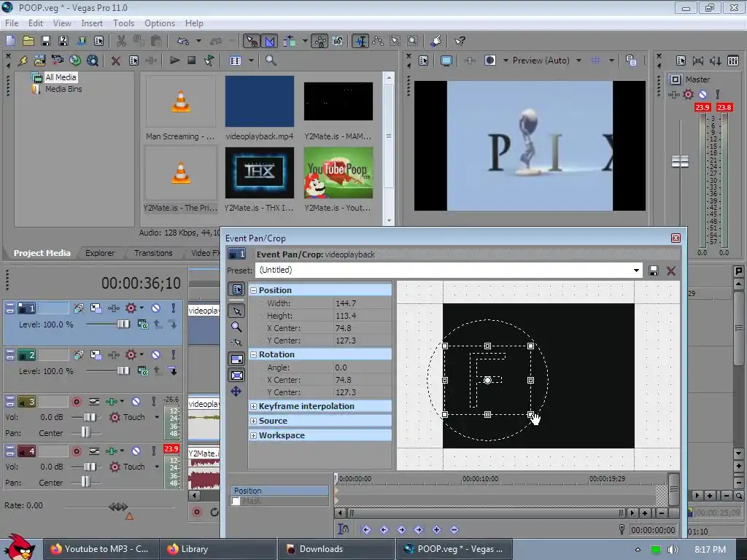Image resolution: width=747 pixels, height=560 pixels.
Task: Select the YouTube Poop media thumbnail
Action: (x=338, y=172)
